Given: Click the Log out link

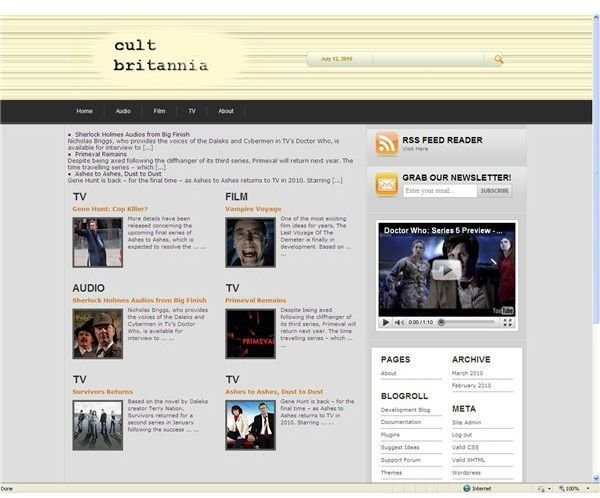Looking at the screenshot, I should 462,435.
